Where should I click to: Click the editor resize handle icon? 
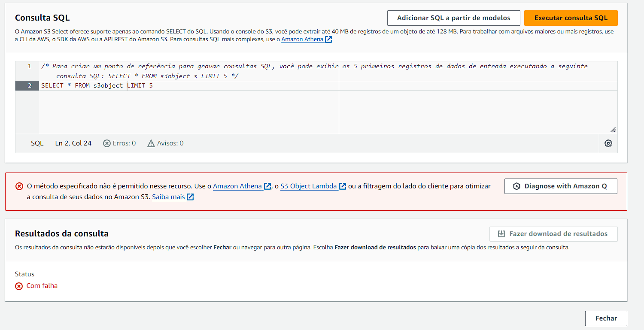(613, 129)
